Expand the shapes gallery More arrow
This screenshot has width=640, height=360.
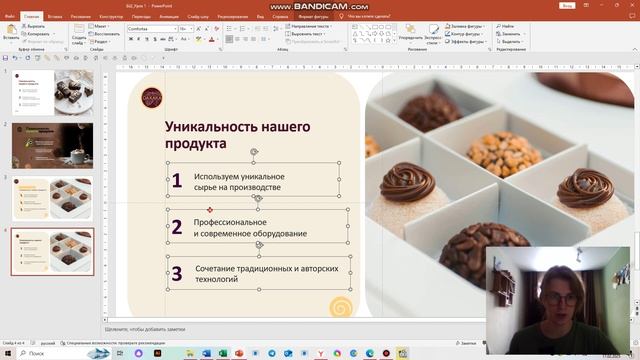point(395,41)
